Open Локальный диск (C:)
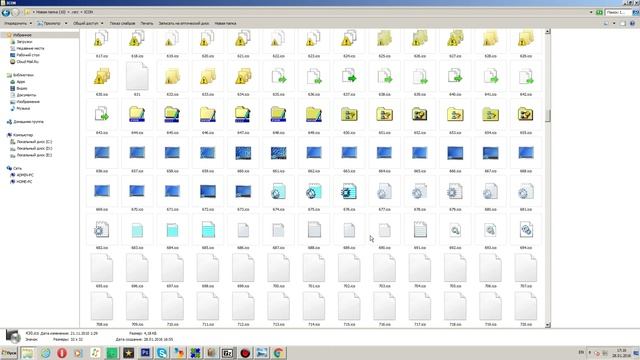Image resolution: width=640 pixels, height=360 pixels. 34,142
